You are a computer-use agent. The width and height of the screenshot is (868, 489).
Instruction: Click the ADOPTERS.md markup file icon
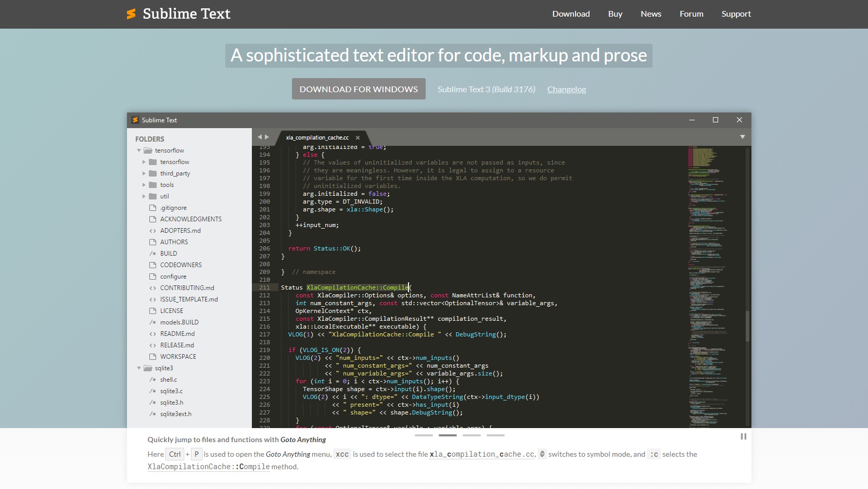pos(153,231)
